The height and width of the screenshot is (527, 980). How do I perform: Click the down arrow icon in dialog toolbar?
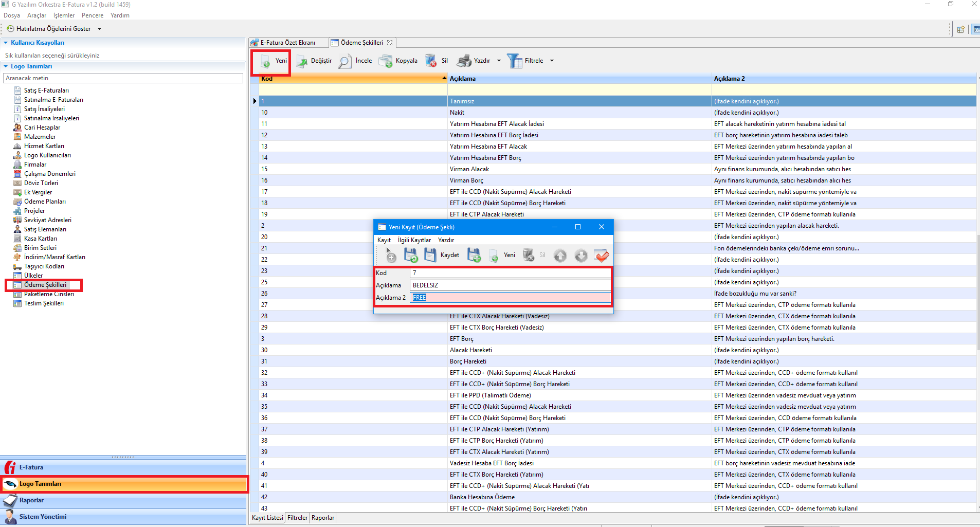coord(580,255)
